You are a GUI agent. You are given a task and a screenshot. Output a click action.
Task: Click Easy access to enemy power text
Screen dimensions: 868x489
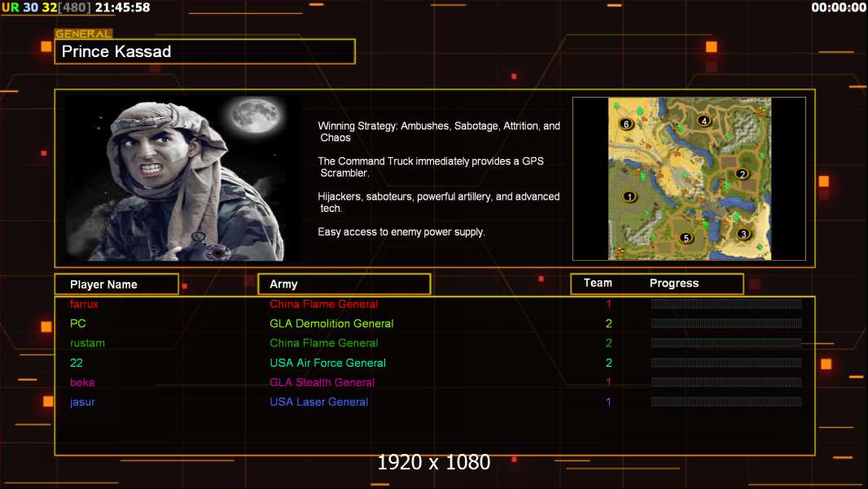pos(401,232)
